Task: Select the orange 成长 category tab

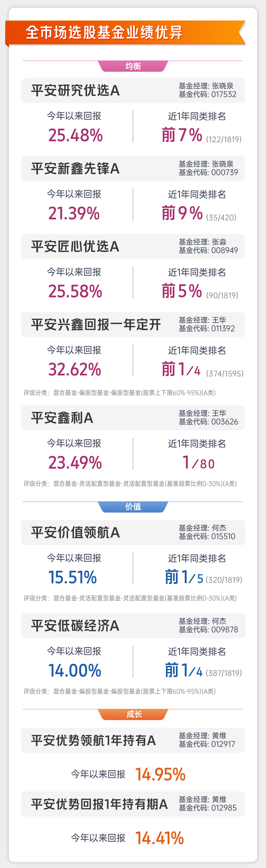Action: 133,714
